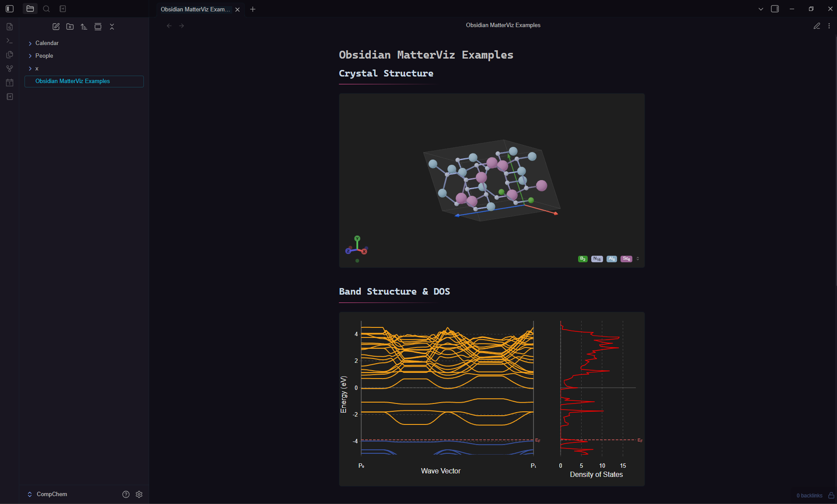Viewport: 837px width, 504px height.
Task: Open a new tab with plus
Action: [x=253, y=9]
